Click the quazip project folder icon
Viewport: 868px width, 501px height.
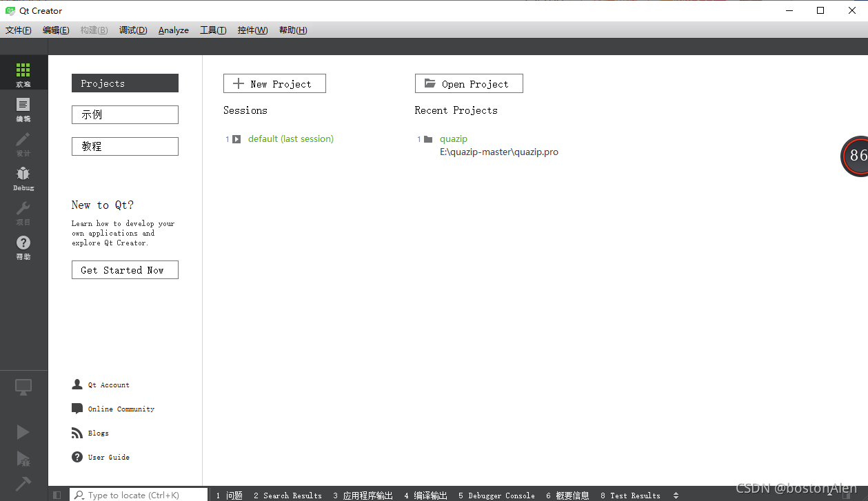(428, 139)
